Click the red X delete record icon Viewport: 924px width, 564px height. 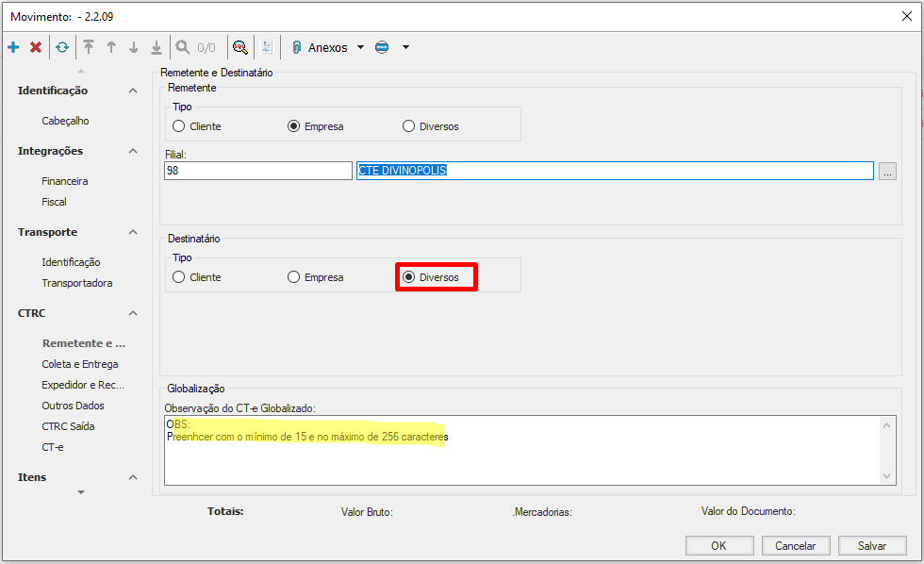click(x=36, y=47)
